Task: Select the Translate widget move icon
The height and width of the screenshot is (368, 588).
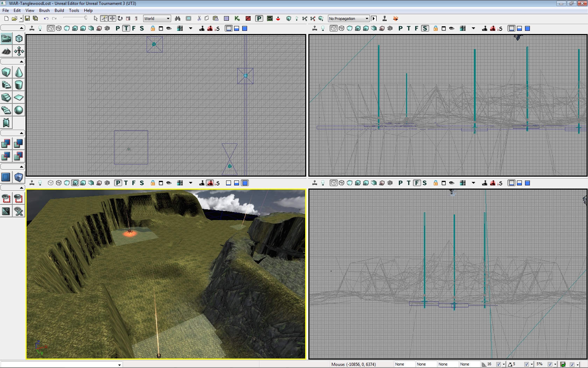Action: coord(112,19)
